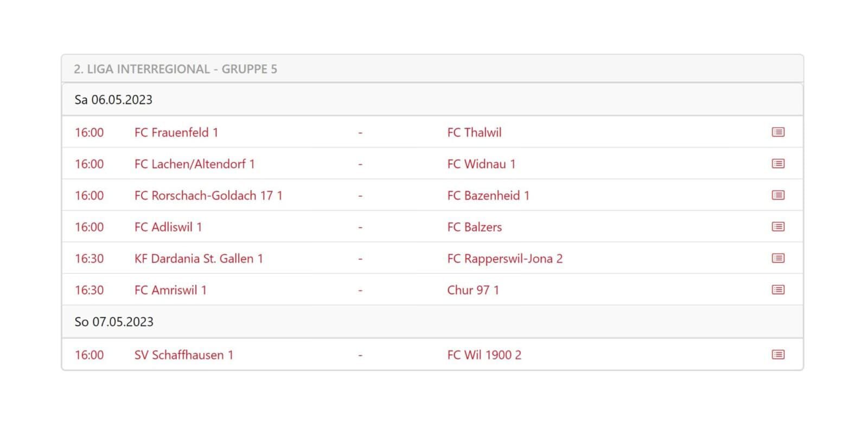Open match details icon for FC Frauenfeld 1
This screenshot has height=423, width=868.
778,132
